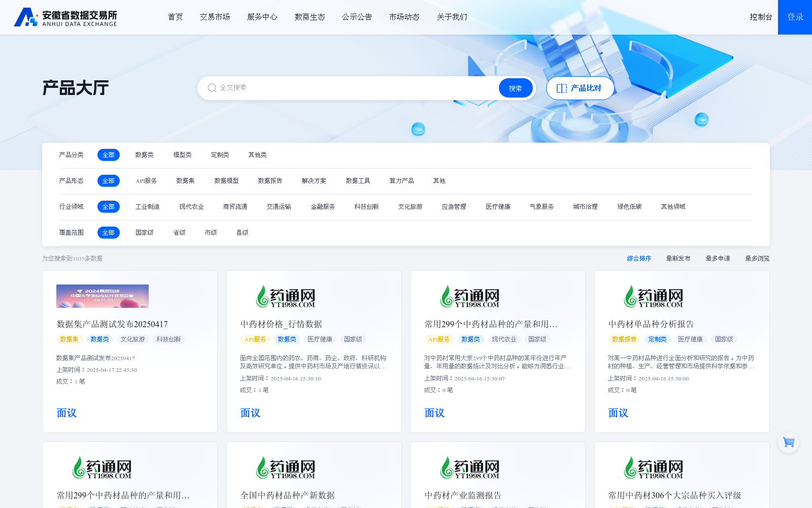Go to 控制台 console link
This screenshot has height=508, width=812.
[x=761, y=17]
